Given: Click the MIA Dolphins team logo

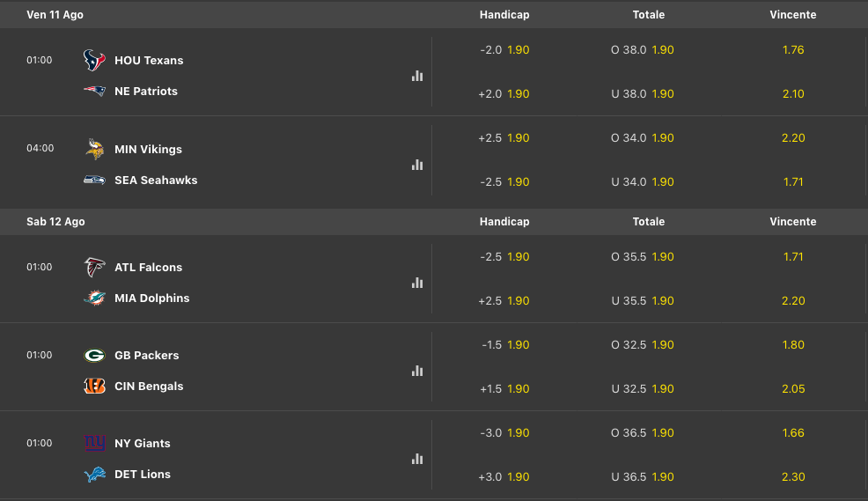Looking at the screenshot, I should (94, 298).
